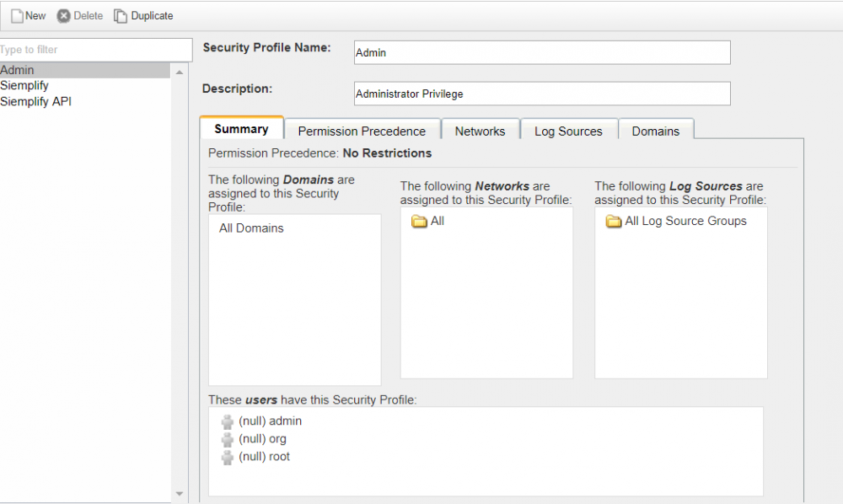Viewport: 843px width, 504px height.
Task: Click the Duplicate profile icon
Action: pyautogui.click(x=122, y=15)
